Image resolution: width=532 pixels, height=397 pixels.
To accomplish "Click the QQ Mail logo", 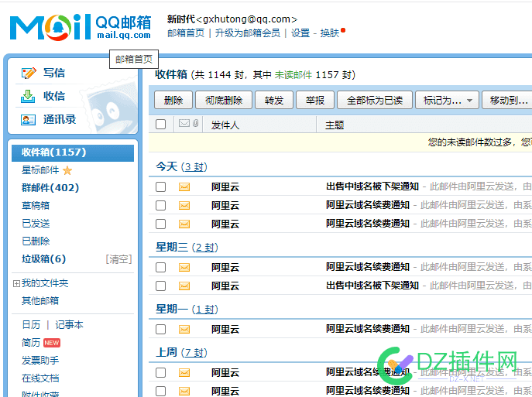I will (81, 27).
